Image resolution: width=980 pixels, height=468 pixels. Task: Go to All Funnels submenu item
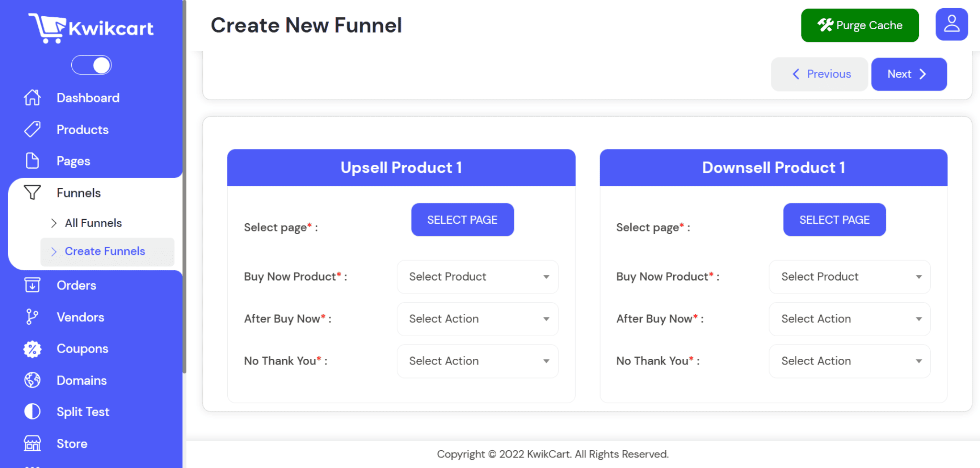(93, 223)
